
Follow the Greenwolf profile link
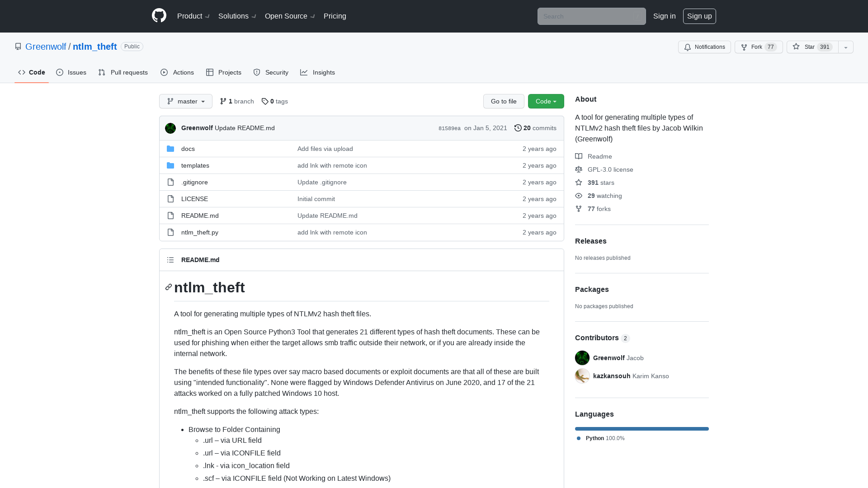pyautogui.click(x=46, y=47)
